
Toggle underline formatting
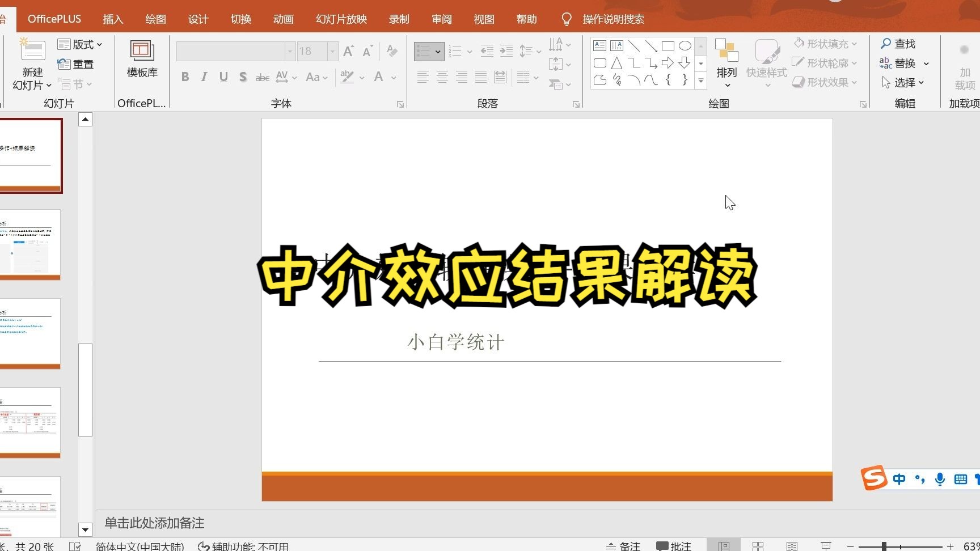(223, 77)
